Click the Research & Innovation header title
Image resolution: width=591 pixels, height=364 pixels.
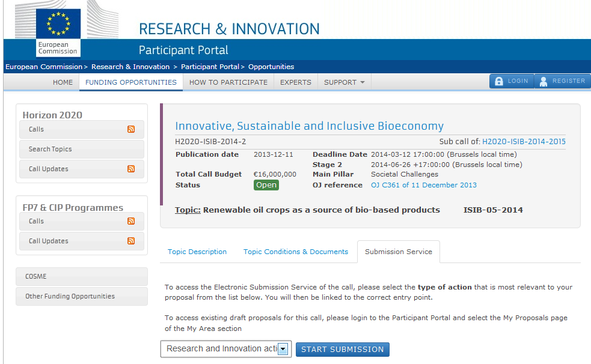(x=229, y=29)
